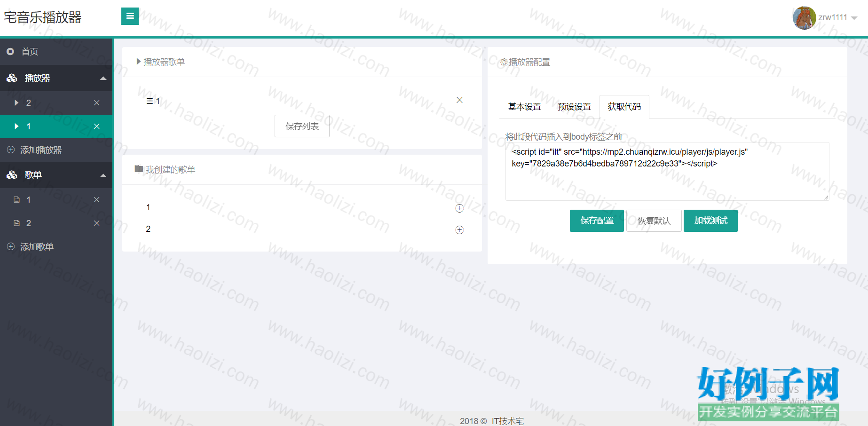Delete sidebar playlist 1 with its X

(96, 200)
